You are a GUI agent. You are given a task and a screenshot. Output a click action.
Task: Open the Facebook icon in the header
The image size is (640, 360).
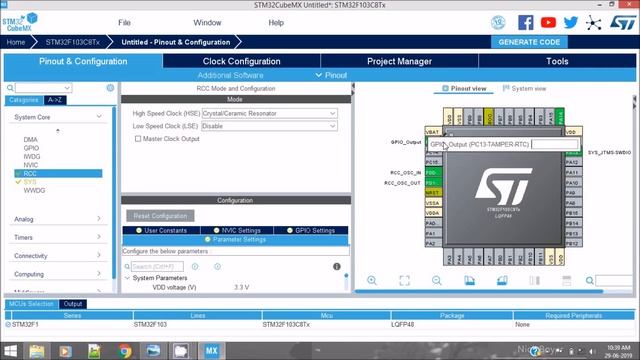pos(525,22)
